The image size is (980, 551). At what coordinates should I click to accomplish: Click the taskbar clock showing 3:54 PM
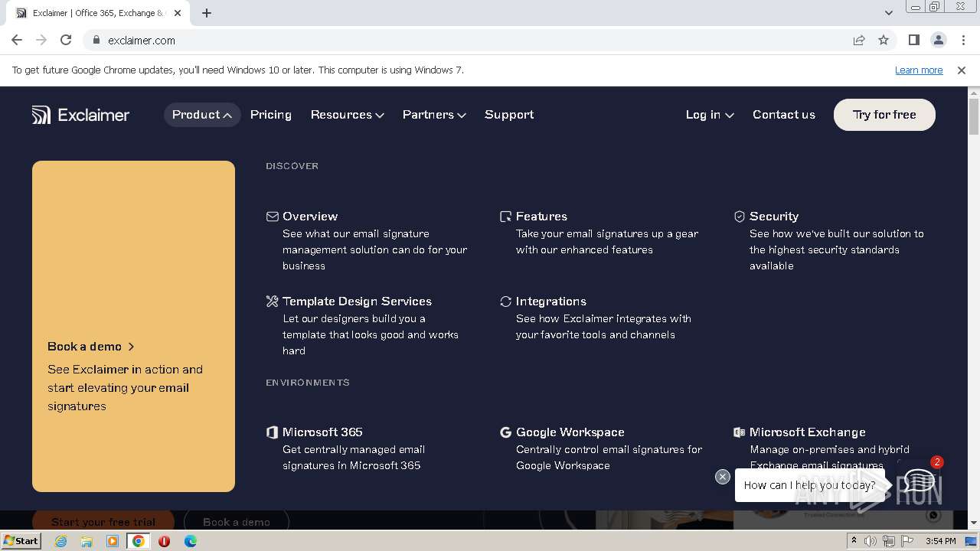[940, 541]
